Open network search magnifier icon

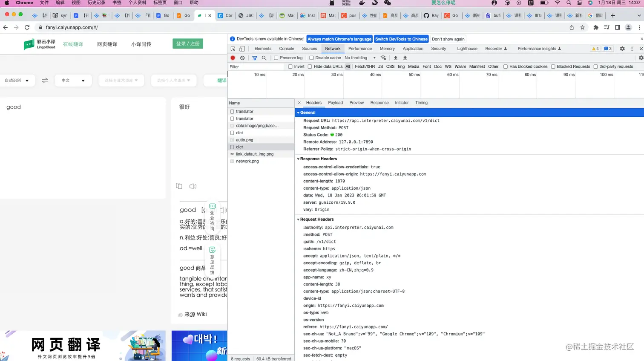tap(264, 58)
